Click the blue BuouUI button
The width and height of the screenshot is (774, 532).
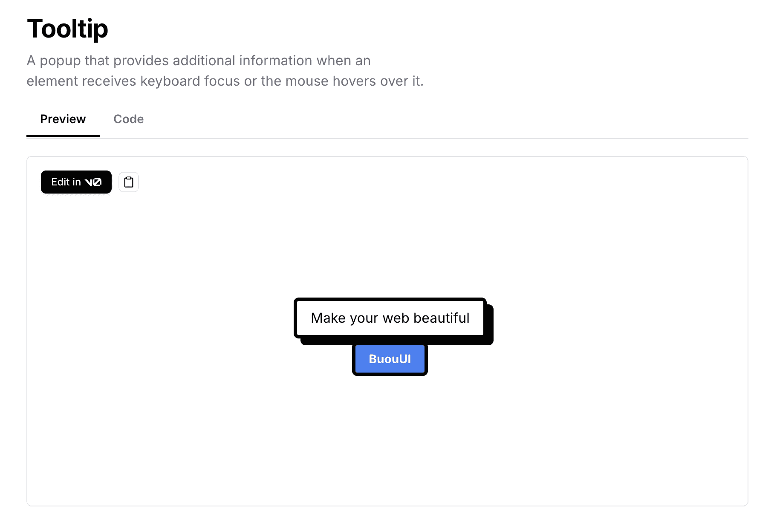pos(390,359)
